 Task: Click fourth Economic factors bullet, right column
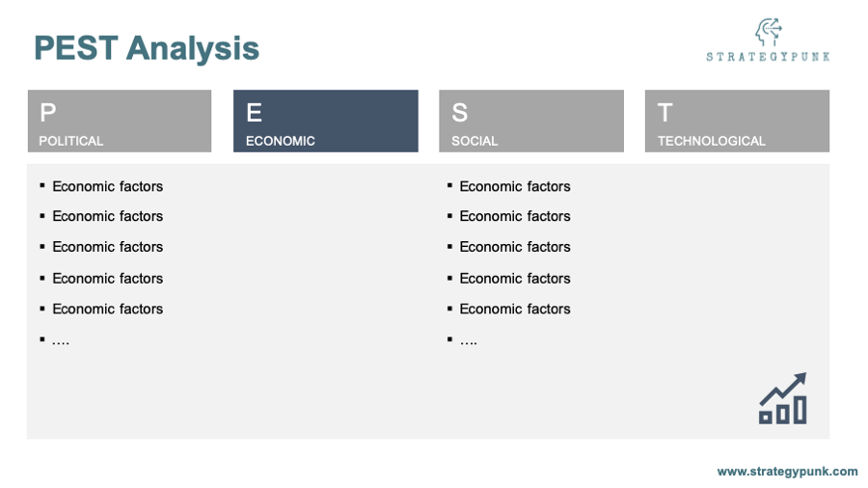tap(515, 279)
